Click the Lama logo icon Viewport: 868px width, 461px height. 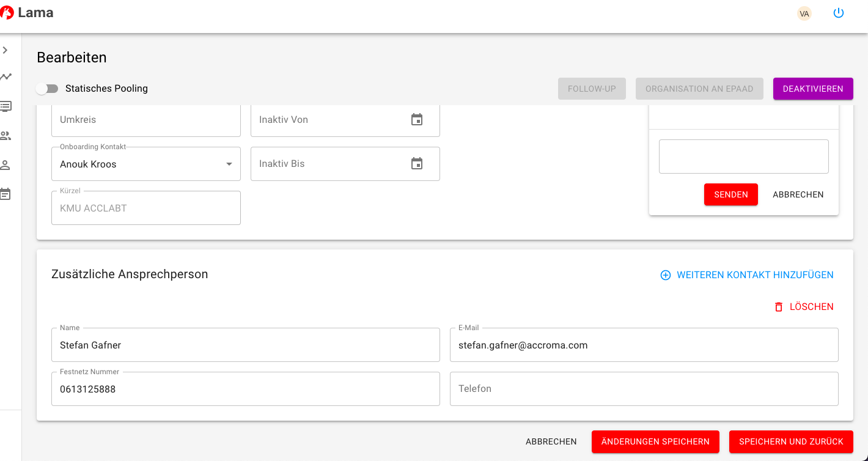7,13
